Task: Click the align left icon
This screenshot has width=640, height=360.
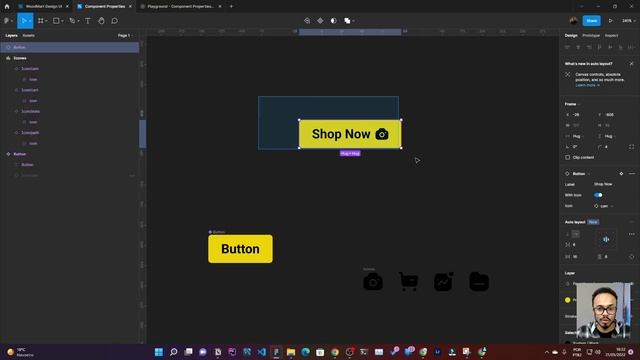Action: point(567,47)
